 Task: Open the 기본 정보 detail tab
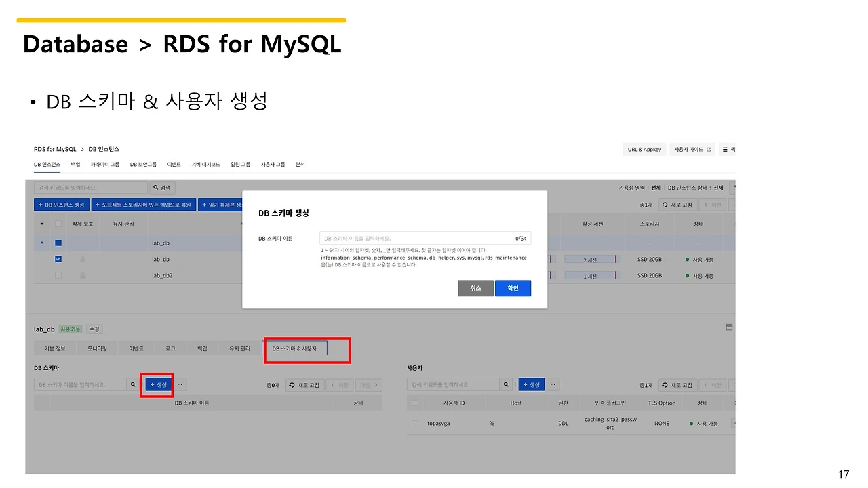54,348
